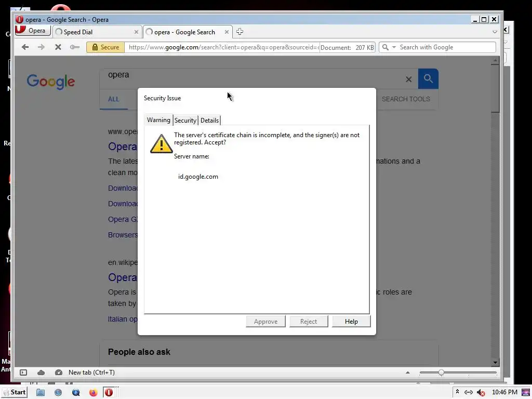Click the blue Google search button

(x=428, y=79)
